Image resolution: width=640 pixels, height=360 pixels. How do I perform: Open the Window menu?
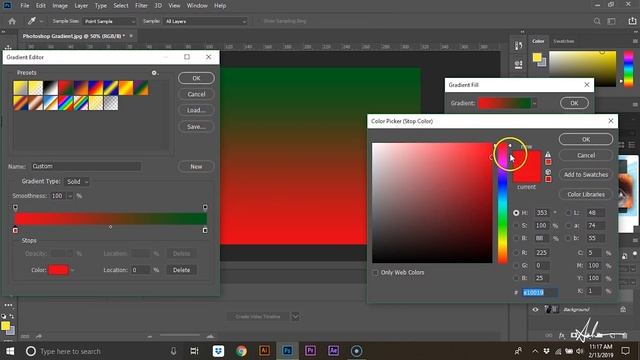click(x=197, y=6)
